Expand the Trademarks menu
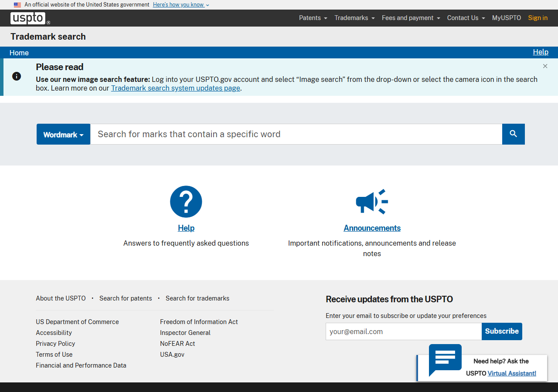Screen dimensions: 558x392 (354, 18)
